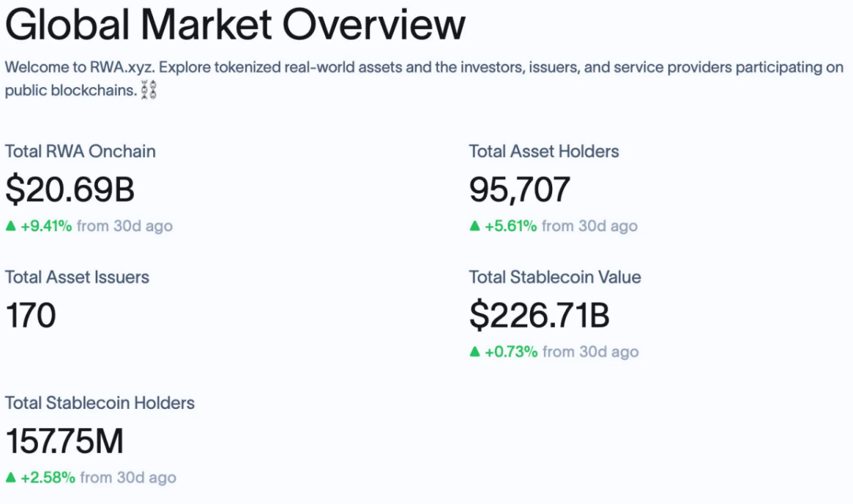853x504 pixels.
Task: Click green up arrow beside +5.61%
Action: click(474, 226)
